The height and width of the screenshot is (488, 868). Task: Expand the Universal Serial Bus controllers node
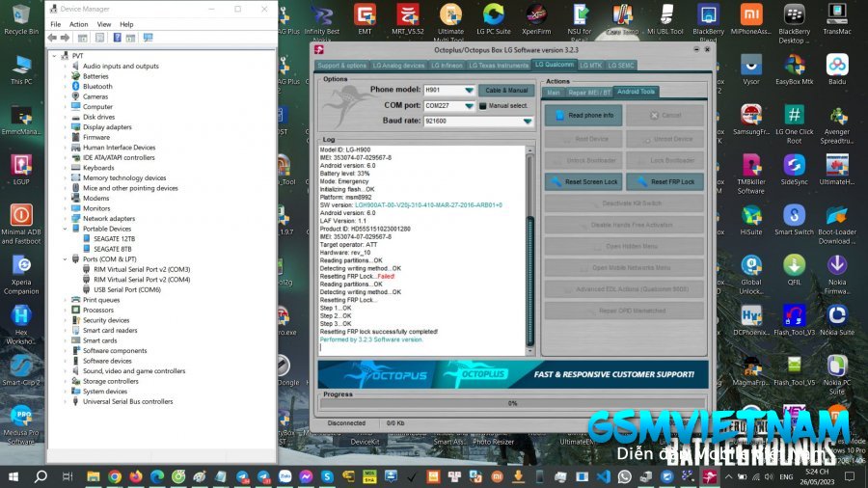[x=66, y=402]
